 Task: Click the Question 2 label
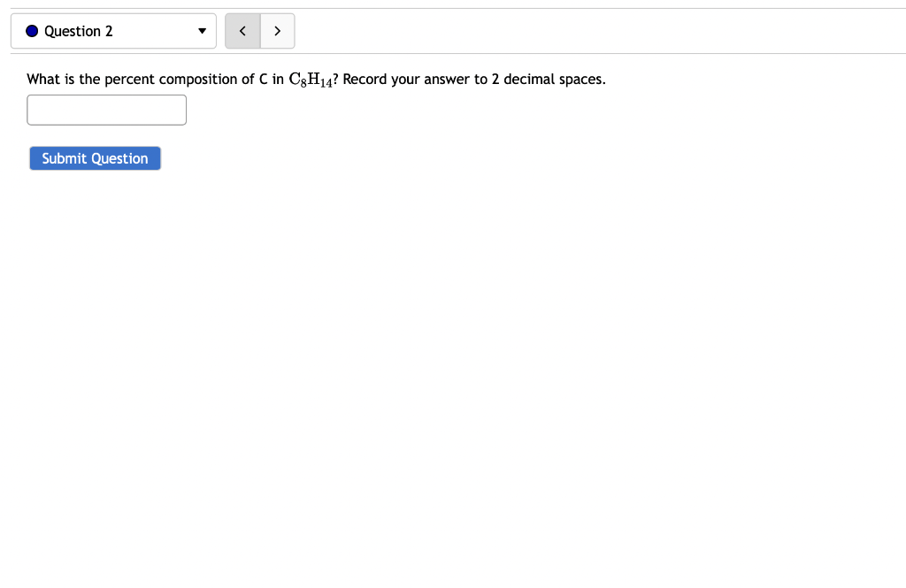pos(80,30)
